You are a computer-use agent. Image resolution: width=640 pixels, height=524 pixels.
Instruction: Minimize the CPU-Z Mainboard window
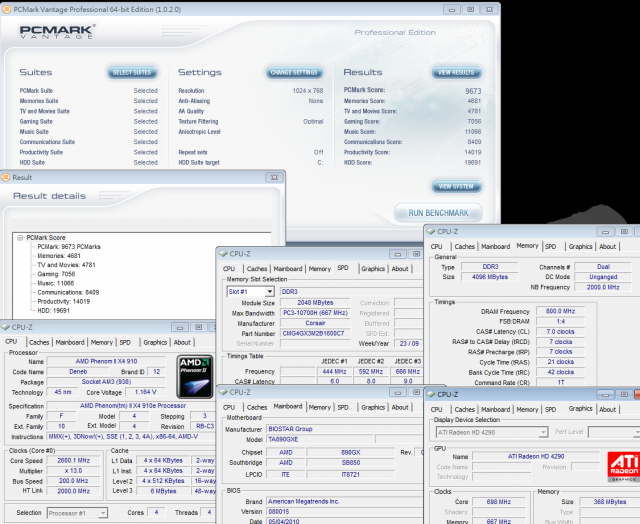pos(398,392)
